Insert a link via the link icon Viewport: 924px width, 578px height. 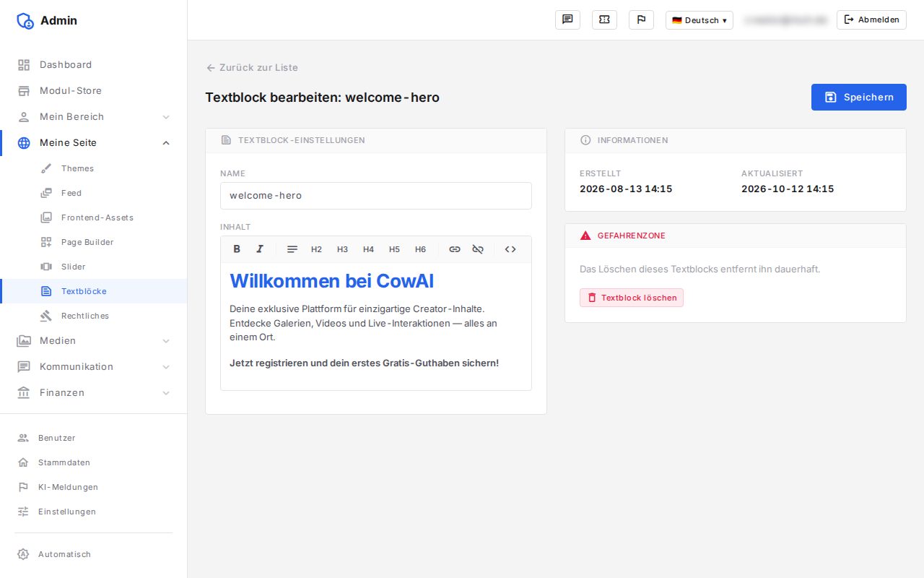point(455,249)
